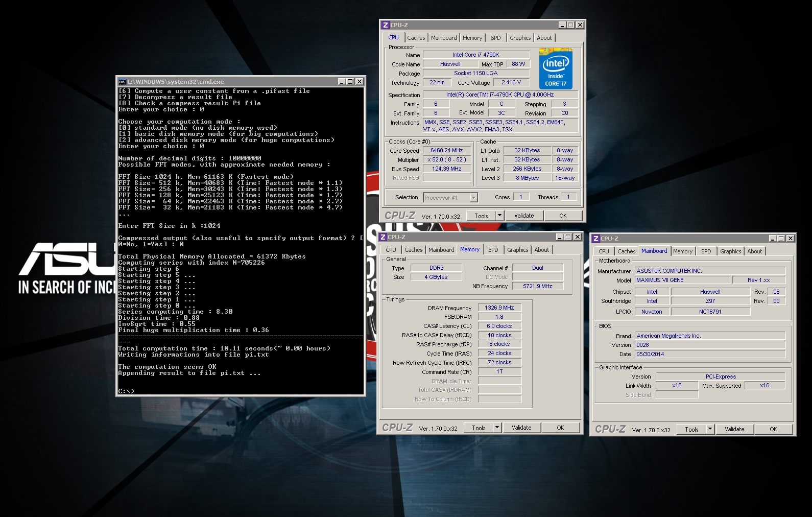Open the About tab in the Memory window
This screenshot has width=812, height=517.
(x=541, y=250)
